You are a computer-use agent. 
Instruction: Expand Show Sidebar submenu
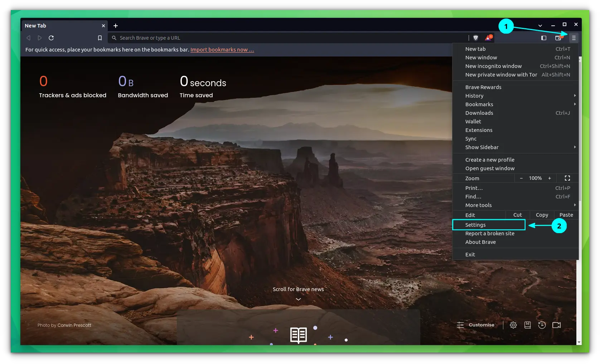coord(516,147)
